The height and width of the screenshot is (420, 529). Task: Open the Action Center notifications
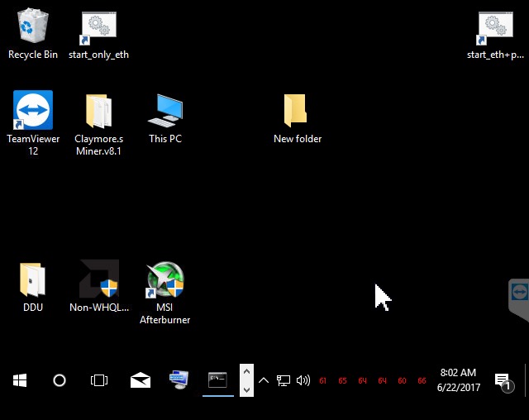coord(503,380)
